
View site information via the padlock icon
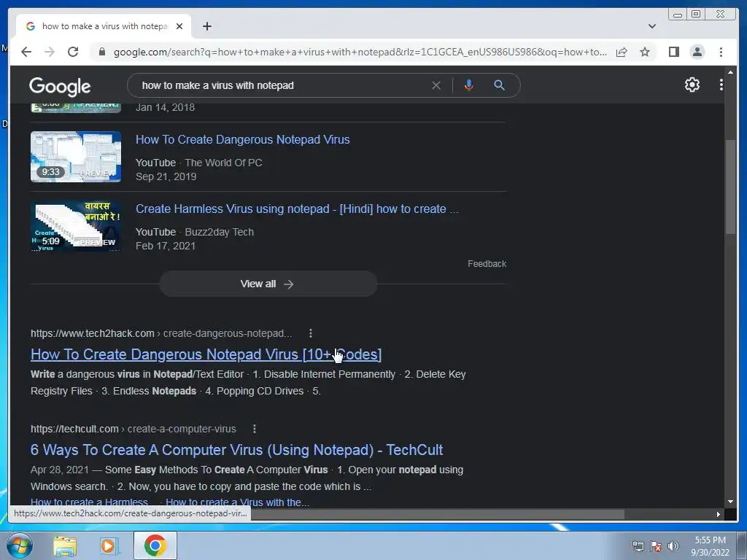tap(101, 52)
